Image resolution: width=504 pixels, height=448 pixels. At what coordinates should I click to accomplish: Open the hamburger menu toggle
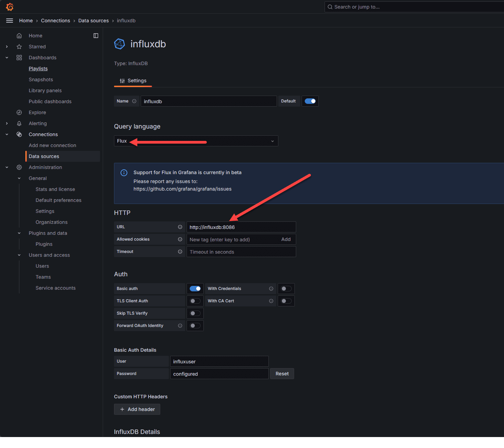tap(10, 21)
